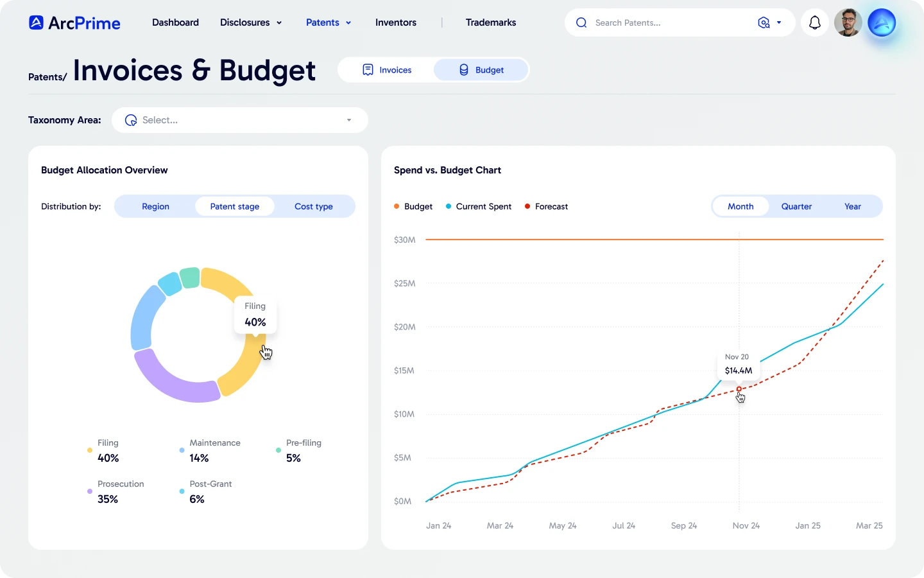Show the chart by Quarter
The image size is (924, 578).
point(796,206)
